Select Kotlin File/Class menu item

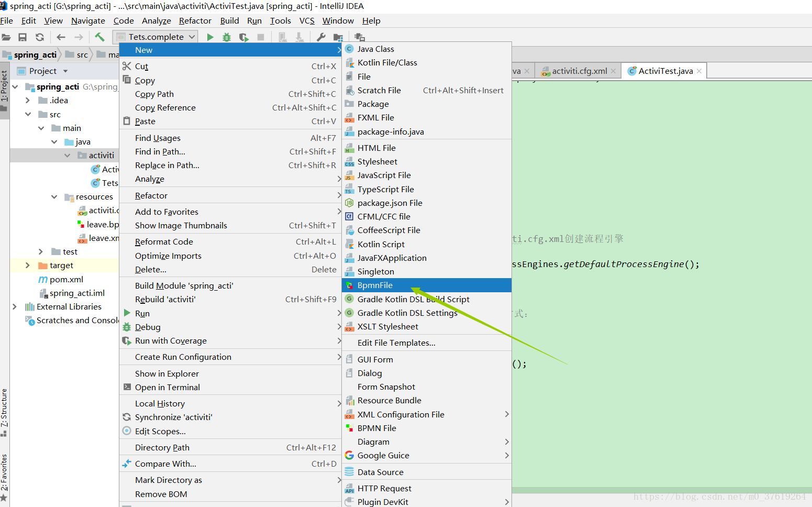click(x=427, y=63)
